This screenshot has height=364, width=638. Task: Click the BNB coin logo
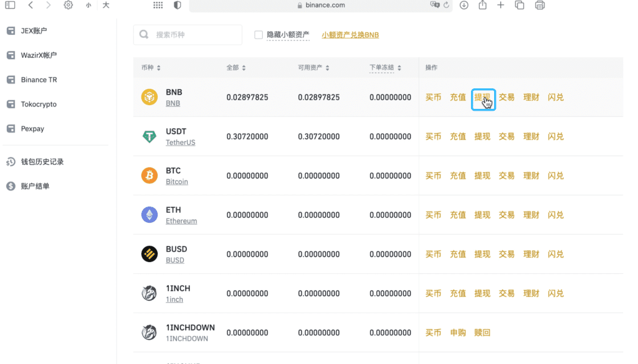click(150, 97)
